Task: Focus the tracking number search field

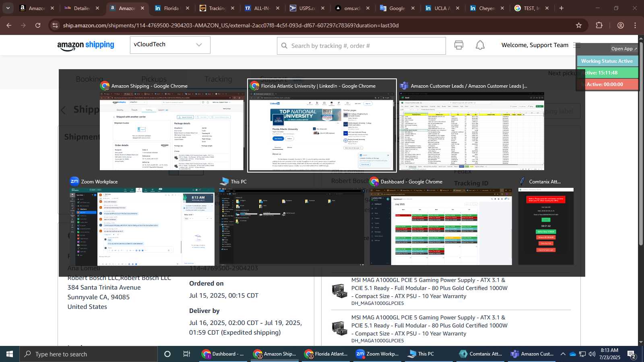Action: click(361, 46)
